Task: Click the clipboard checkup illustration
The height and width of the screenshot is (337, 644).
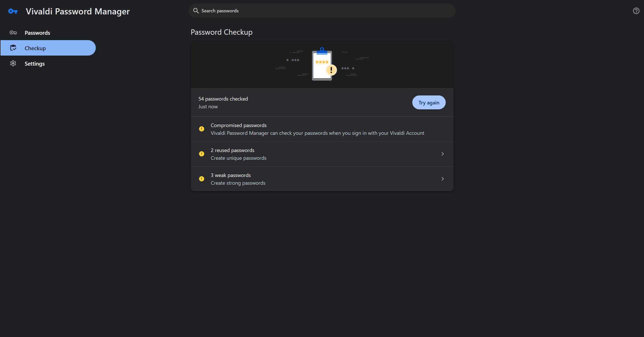Action: tap(323, 64)
